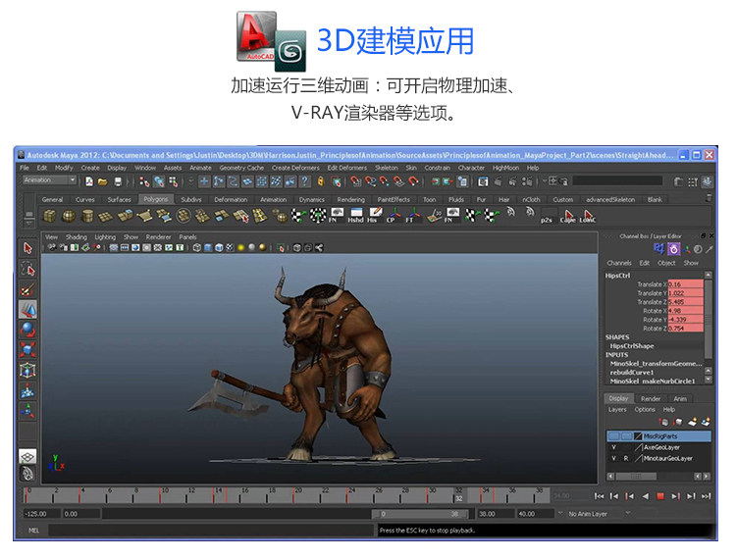
Task: Switch to the Rendering shelf tab
Action: pyautogui.click(x=350, y=200)
